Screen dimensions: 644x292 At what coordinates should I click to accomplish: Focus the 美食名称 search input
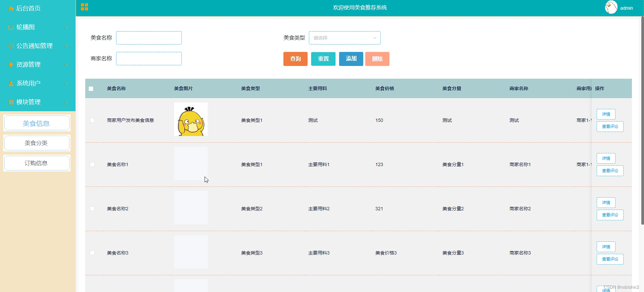(149, 38)
